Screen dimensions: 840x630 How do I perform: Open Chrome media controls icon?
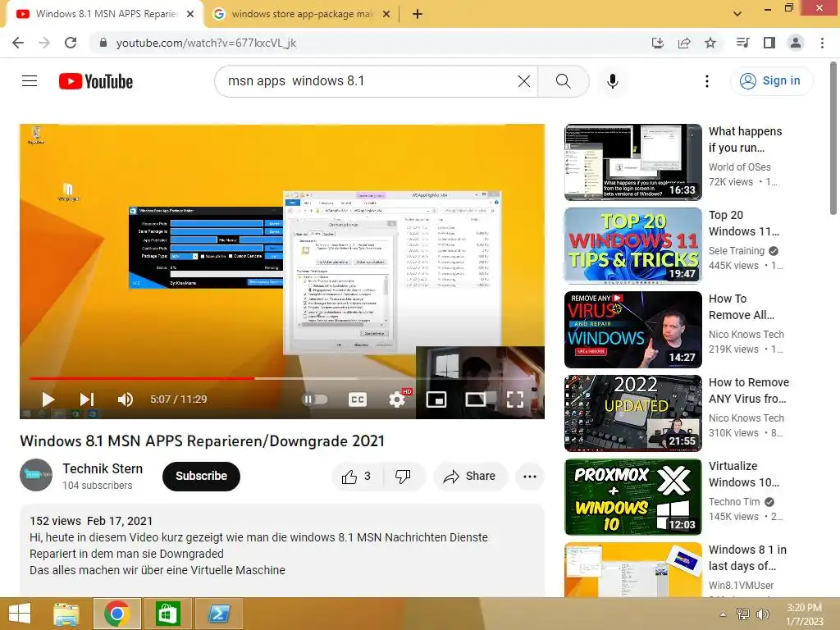click(x=742, y=43)
